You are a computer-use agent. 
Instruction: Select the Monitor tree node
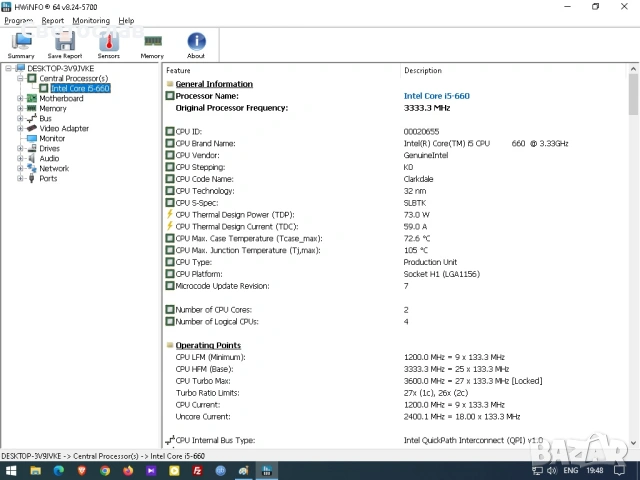tap(52, 138)
